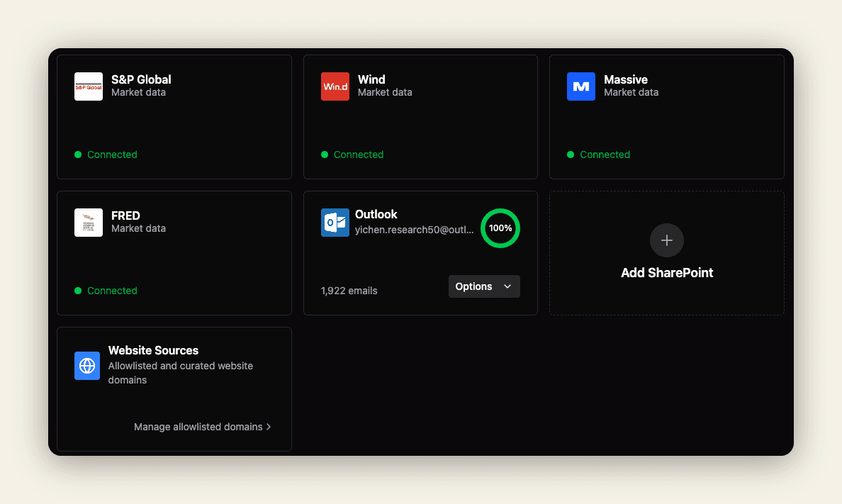
Task: Click the 1,922 emails count
Action: (x=349, y=291)
